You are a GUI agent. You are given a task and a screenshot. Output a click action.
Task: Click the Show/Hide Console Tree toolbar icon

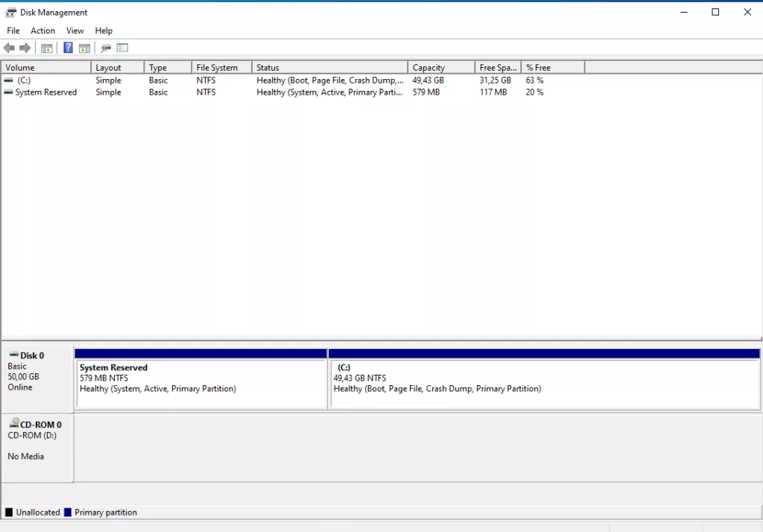pyautogui.click(x=46, y=48)
